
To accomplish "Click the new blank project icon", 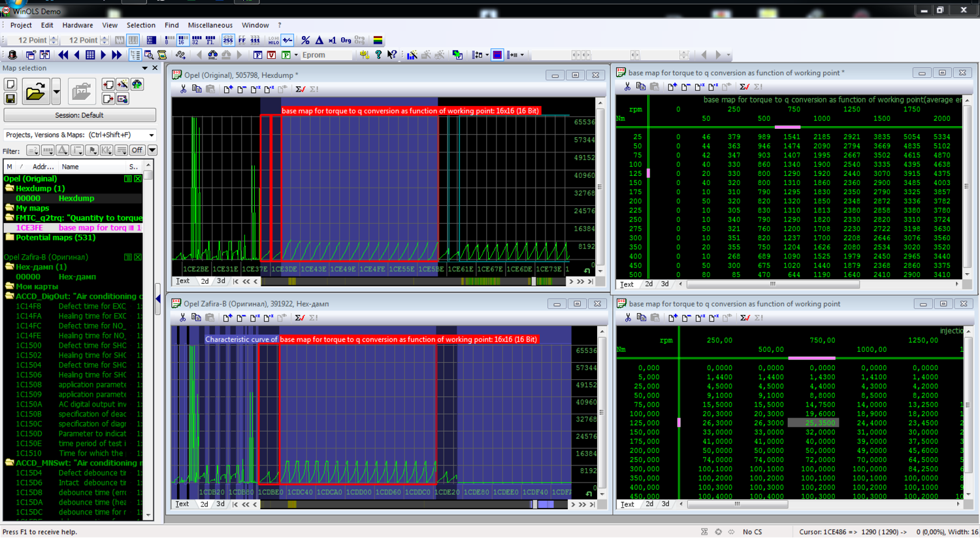I will coord(10,84).
